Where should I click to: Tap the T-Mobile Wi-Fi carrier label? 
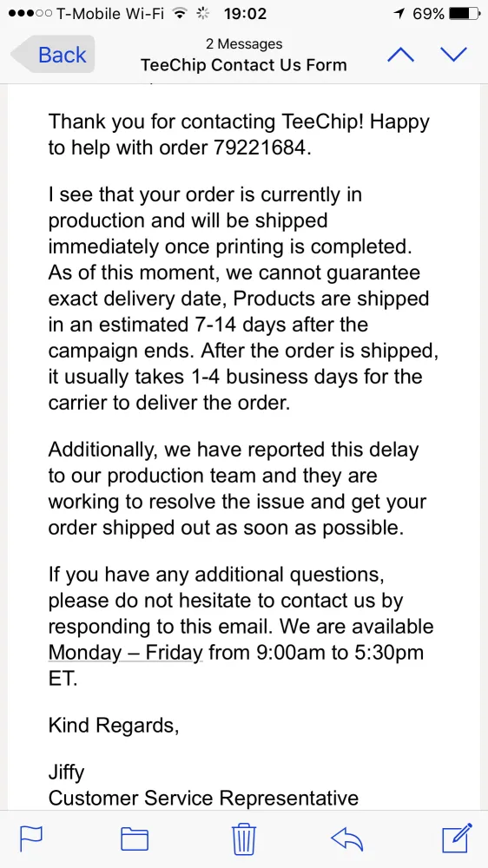click(111, 14)
